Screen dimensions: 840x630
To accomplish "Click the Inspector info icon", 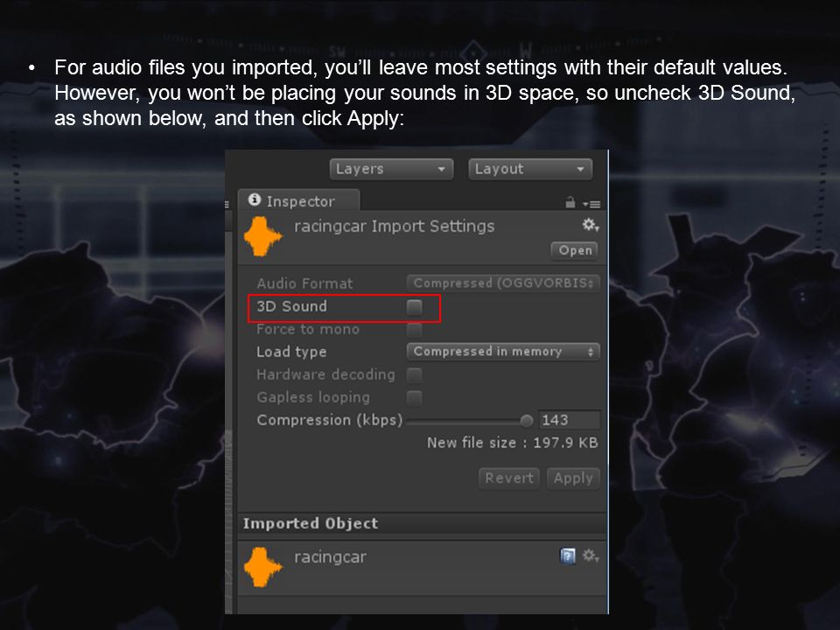I will pyautogui.click(x=255, y=199).
